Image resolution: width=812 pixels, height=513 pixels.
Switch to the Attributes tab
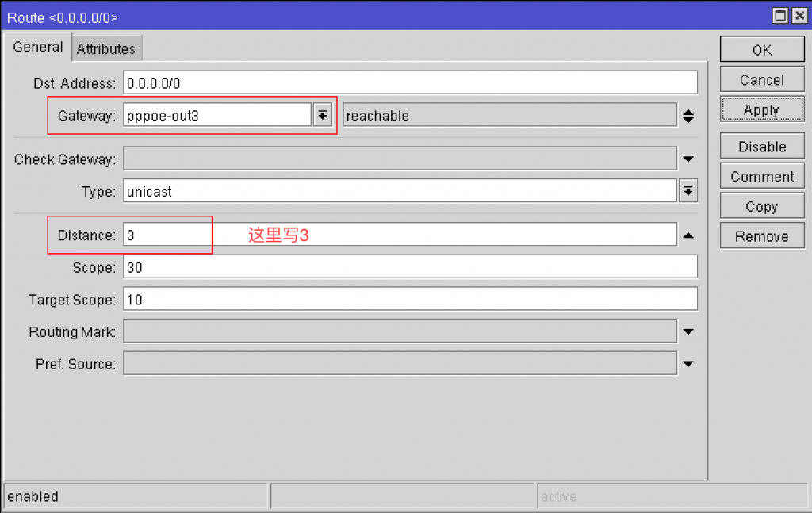point(106,48)
